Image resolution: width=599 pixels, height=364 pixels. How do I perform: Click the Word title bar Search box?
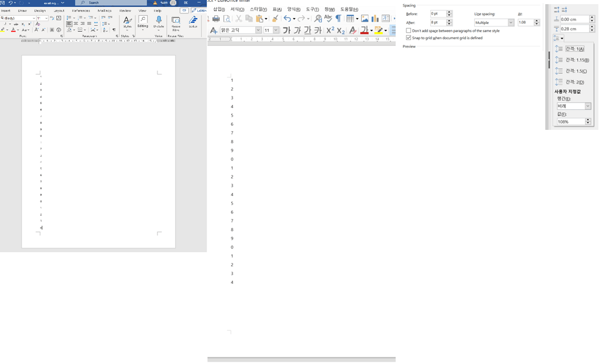[112, 3]
